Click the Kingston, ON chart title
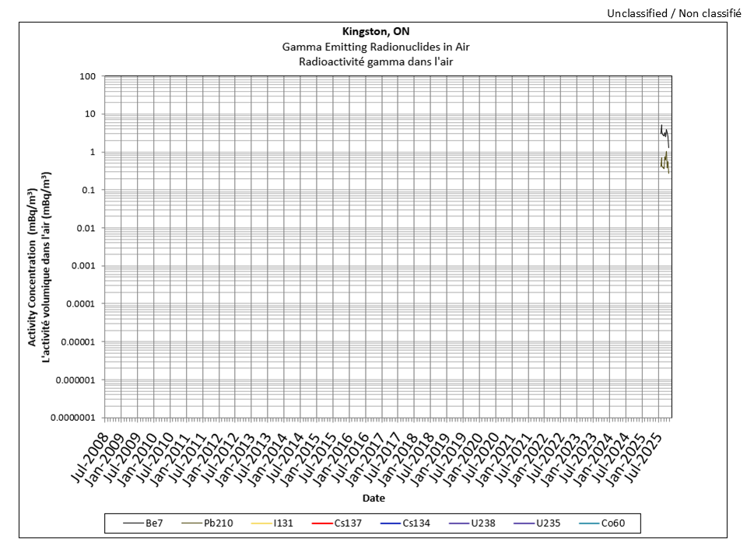This screenshot has height=560, width=747. (x=376, y=32)
